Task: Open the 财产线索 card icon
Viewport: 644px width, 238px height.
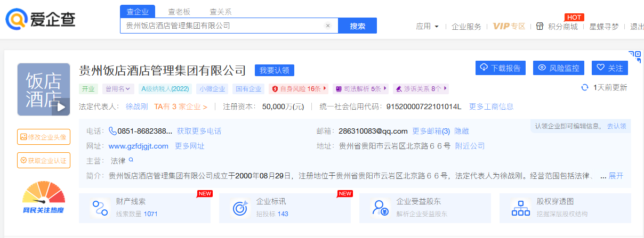Action: [99, 208]
